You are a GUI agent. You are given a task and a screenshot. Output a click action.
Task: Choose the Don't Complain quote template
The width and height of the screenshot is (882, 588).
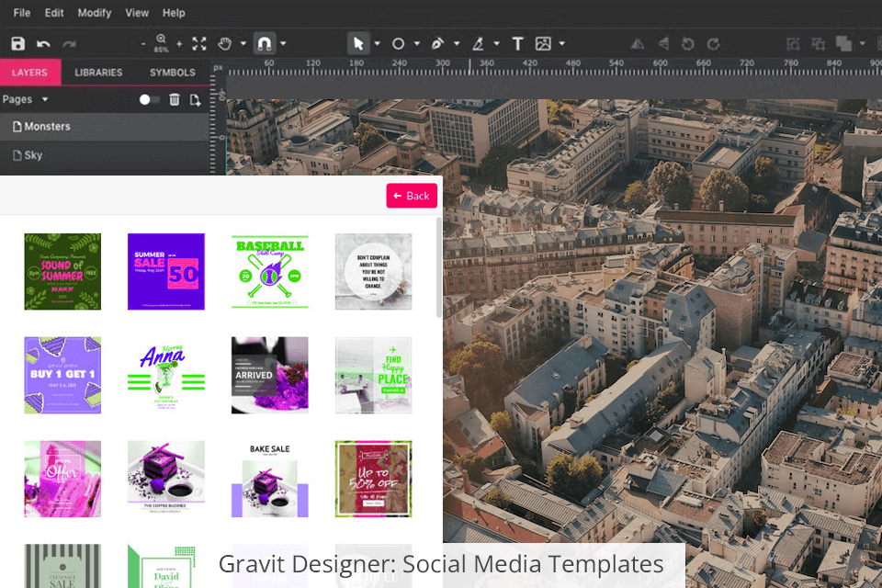[374, 272]
